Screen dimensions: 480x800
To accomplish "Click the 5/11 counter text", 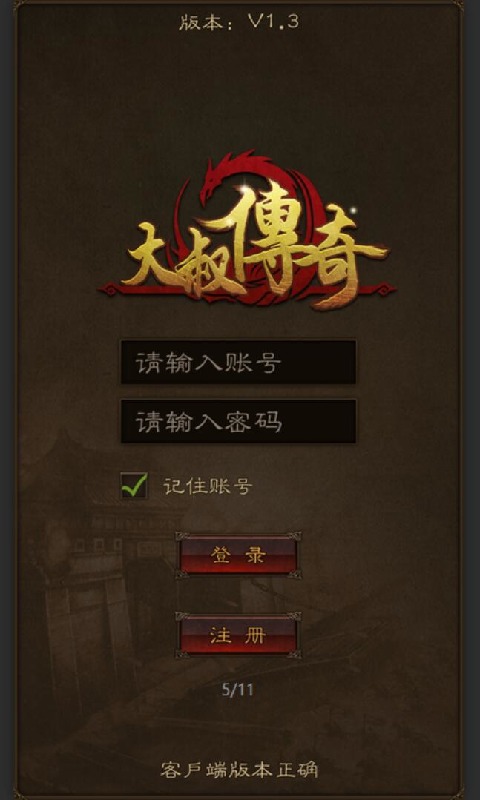I will click(238, 690).
